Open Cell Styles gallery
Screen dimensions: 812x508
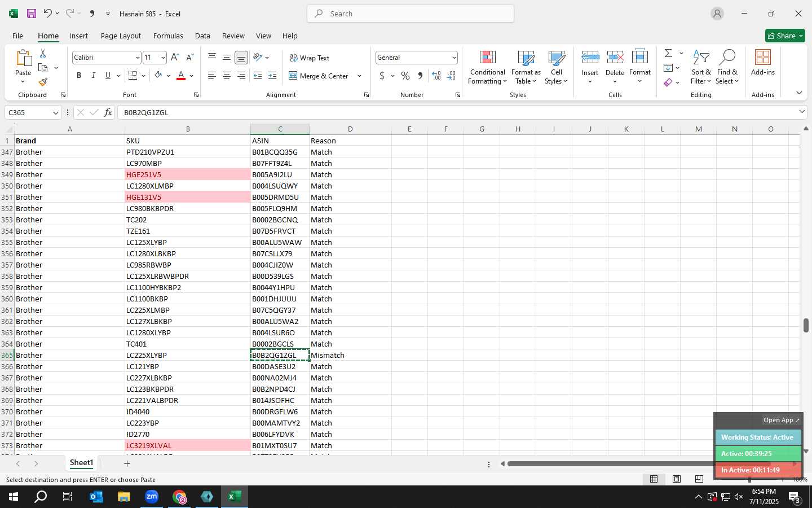tap(556, 67)
